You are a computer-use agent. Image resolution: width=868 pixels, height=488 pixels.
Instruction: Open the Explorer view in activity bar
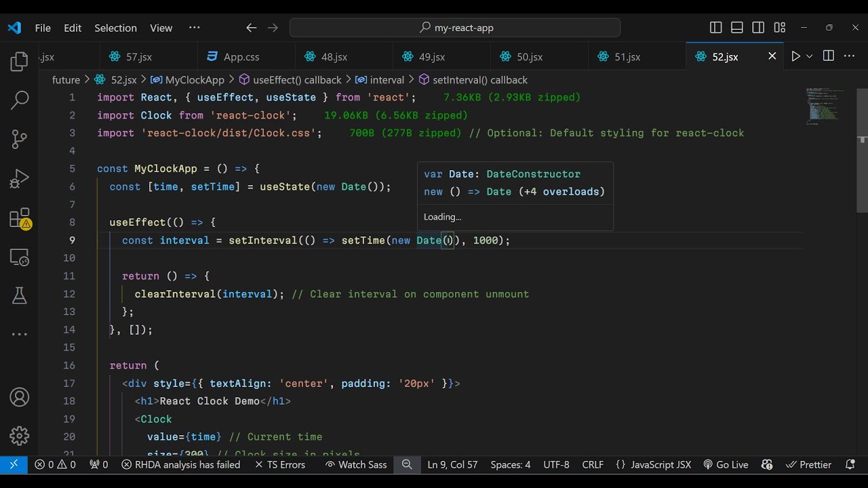tap(19, 62)
